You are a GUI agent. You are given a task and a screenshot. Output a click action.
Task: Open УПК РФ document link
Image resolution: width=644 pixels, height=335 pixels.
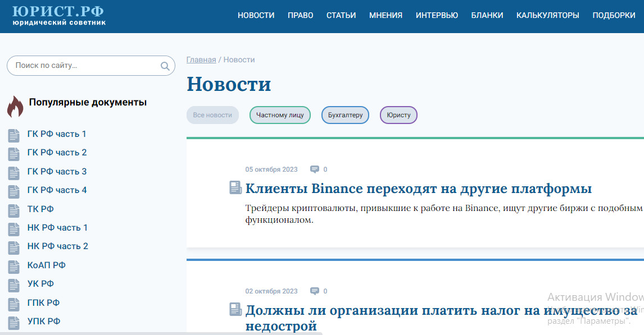point(44,321)
